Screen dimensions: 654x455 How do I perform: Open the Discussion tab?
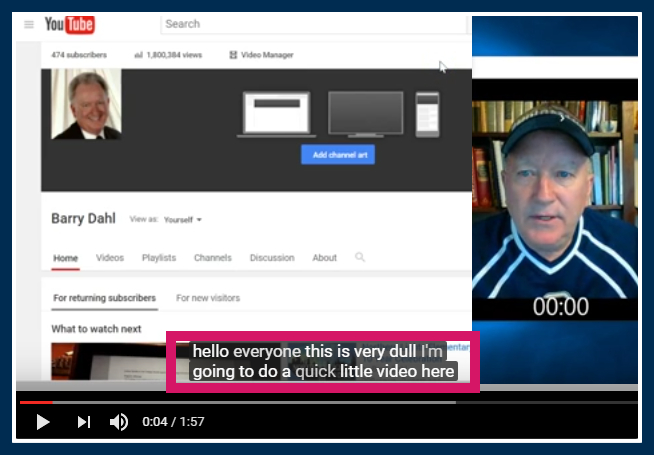(272, 258)
